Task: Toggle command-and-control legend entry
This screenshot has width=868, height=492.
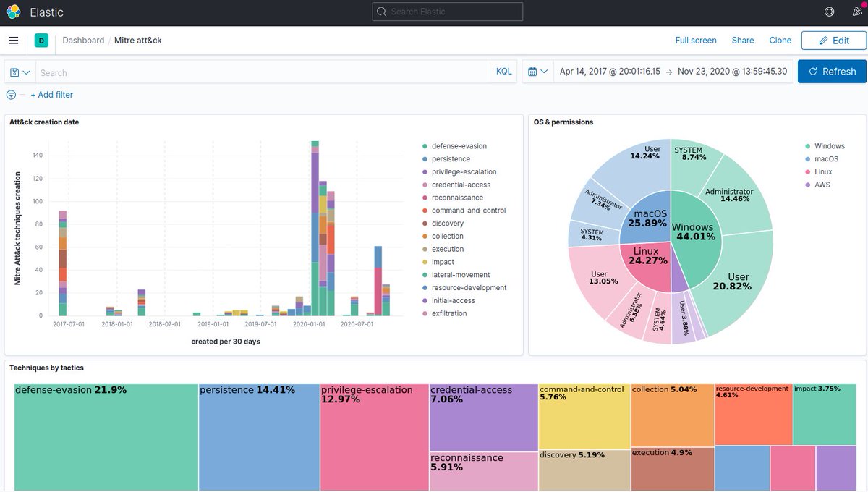Action: tap(469, 211)
